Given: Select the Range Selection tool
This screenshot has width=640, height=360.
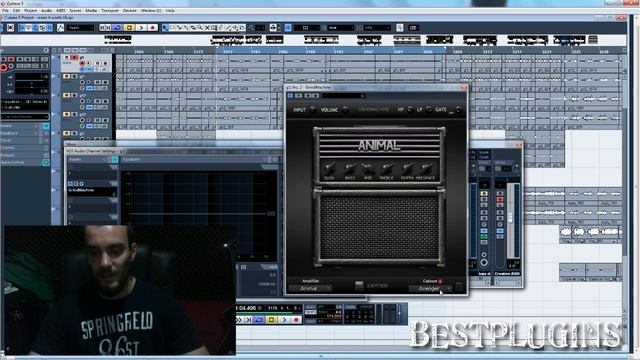Looking at the screenshot, I should [x=172, y=28].
